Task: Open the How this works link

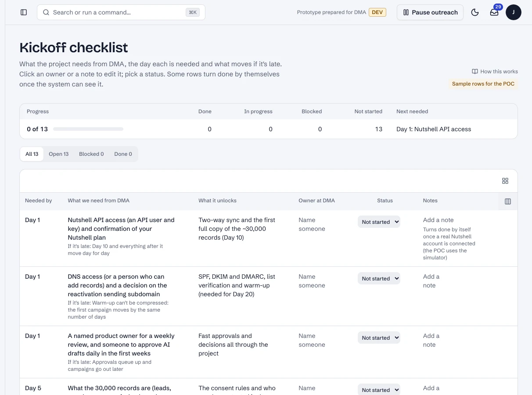Action: click(x=495, y=72)
